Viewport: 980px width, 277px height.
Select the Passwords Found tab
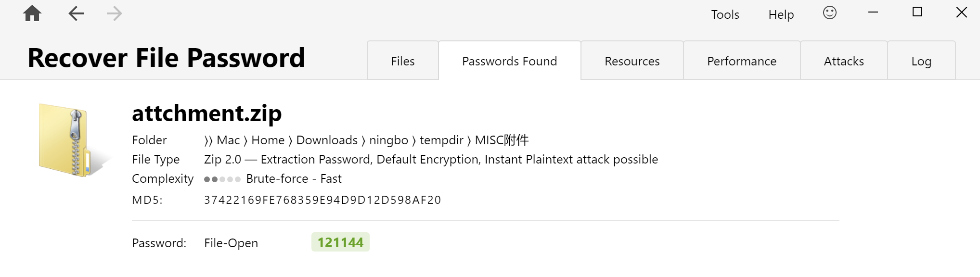[510, 61]
